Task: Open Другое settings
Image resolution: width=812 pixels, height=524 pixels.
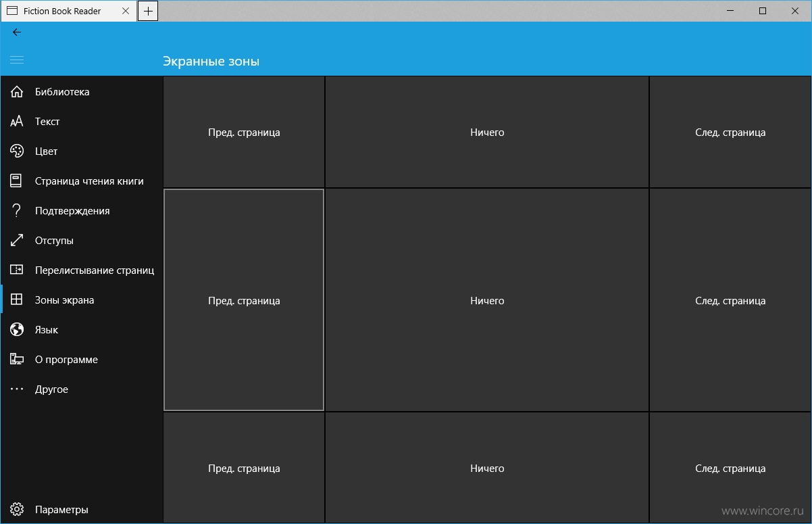Action: coord(82,389)
